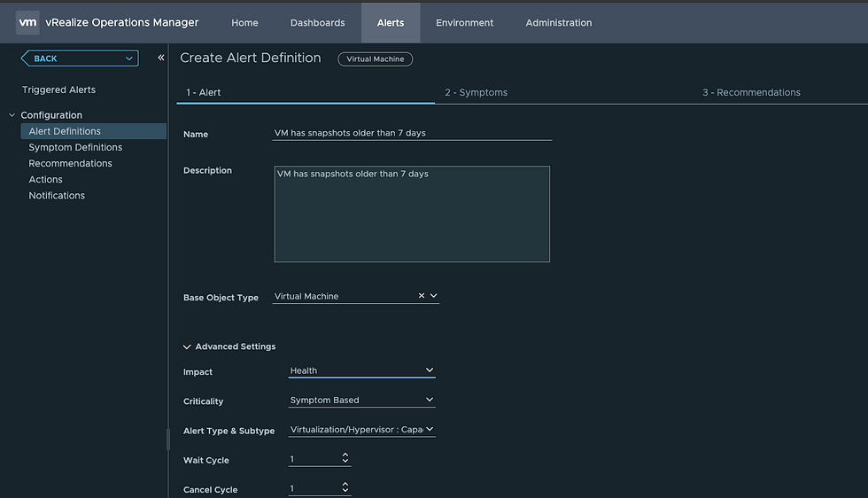Select Notifications in sidebar
868x498 pixels.
pos(57,196)
